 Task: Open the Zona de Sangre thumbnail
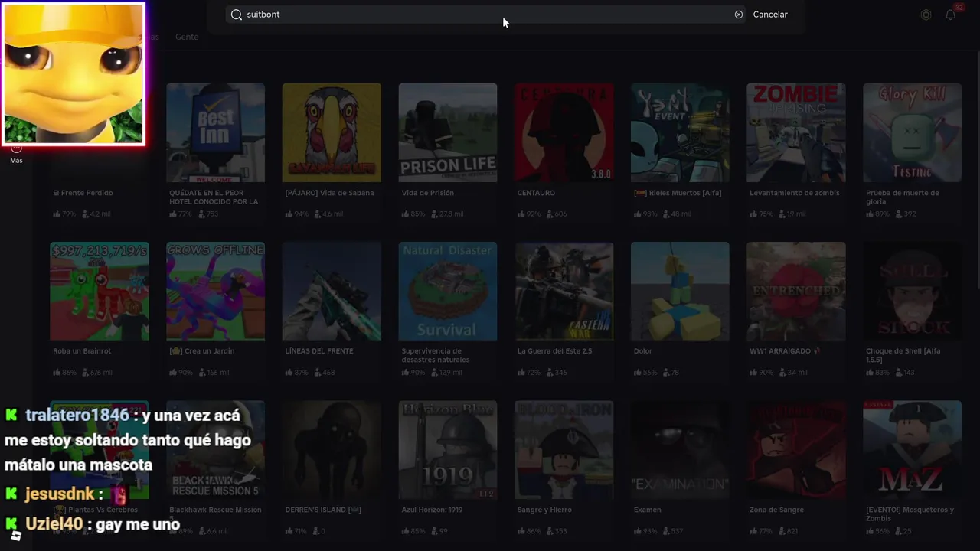coord(796,449)
